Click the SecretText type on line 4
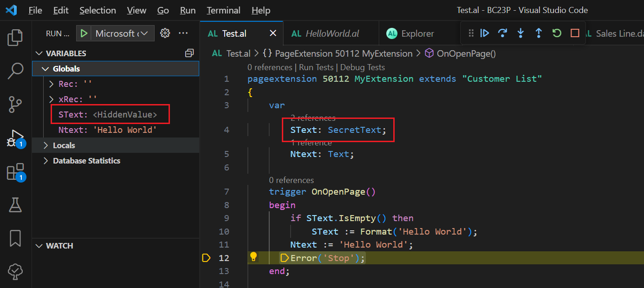 point(355,130)
